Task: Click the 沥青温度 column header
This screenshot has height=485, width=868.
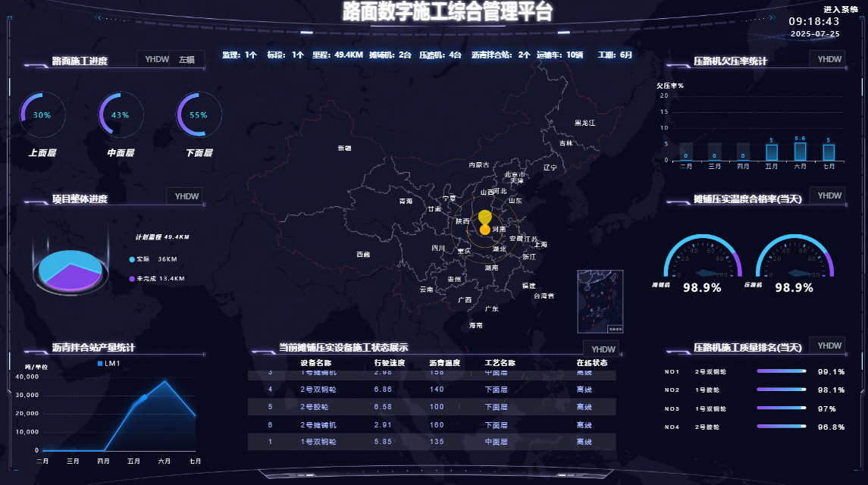Action: (x=444, y=363)
